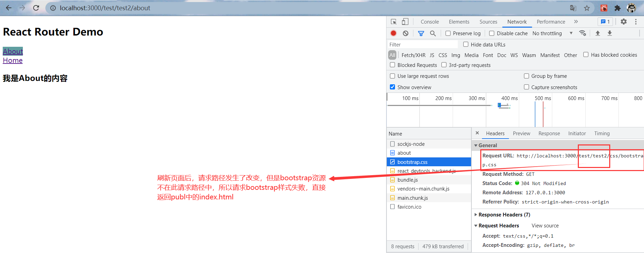The width and height of the screenshot is (644, 253).
Task: Open the Timing tab of request
Action: coord(602,133)
